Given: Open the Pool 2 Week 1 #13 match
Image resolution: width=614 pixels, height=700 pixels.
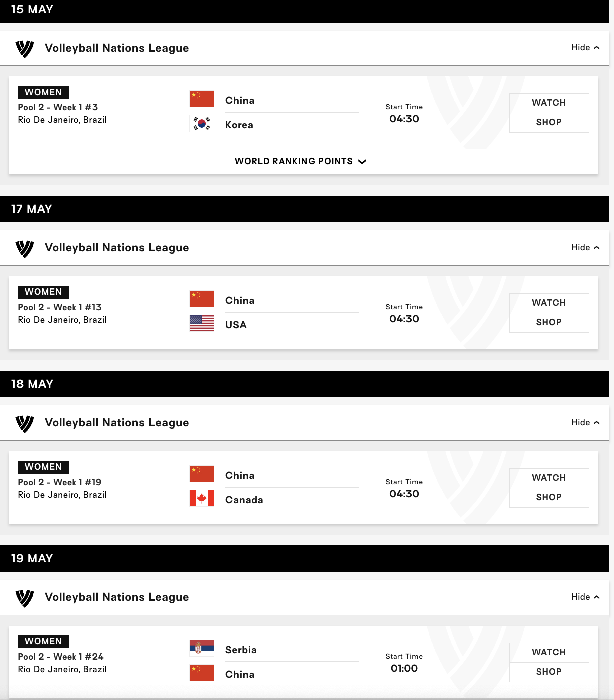Looking at the screenshot, I should pos(60,307).
